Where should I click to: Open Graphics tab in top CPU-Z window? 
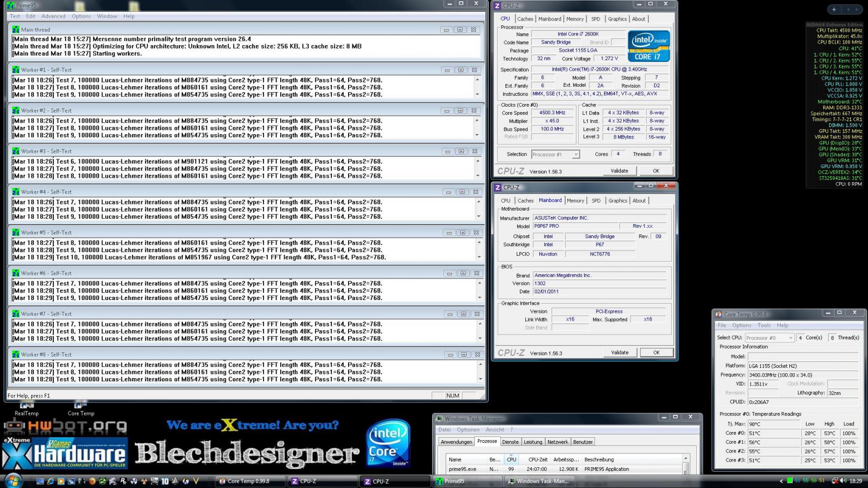(617, 19)
